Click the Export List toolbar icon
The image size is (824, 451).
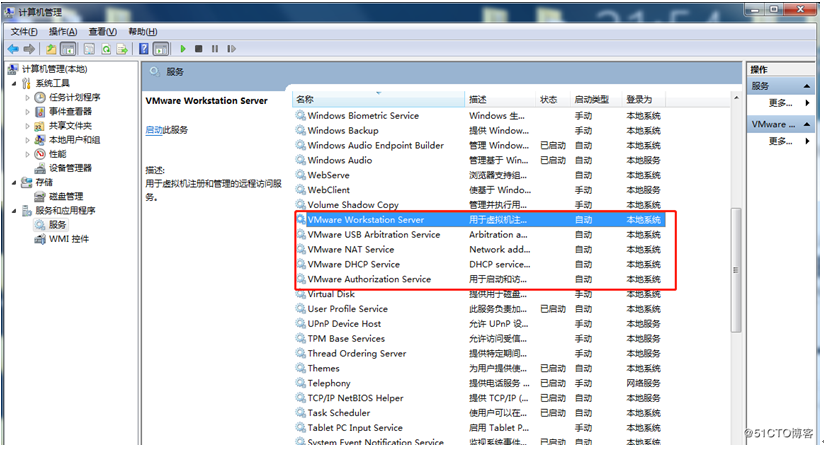tap(122, 48)
